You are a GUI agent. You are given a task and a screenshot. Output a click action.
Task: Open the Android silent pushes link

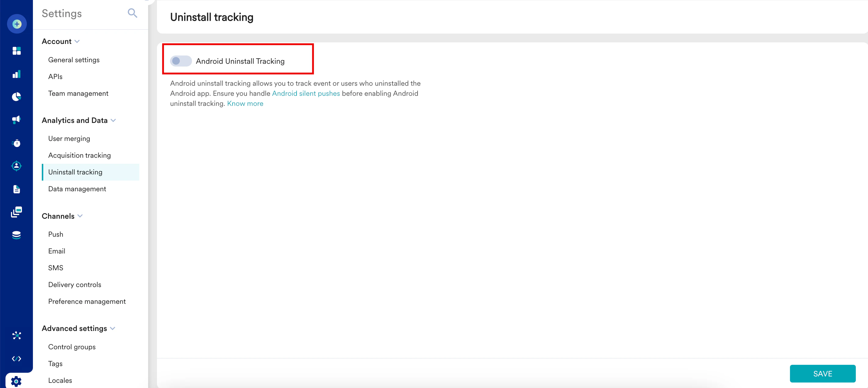(306, 93)
